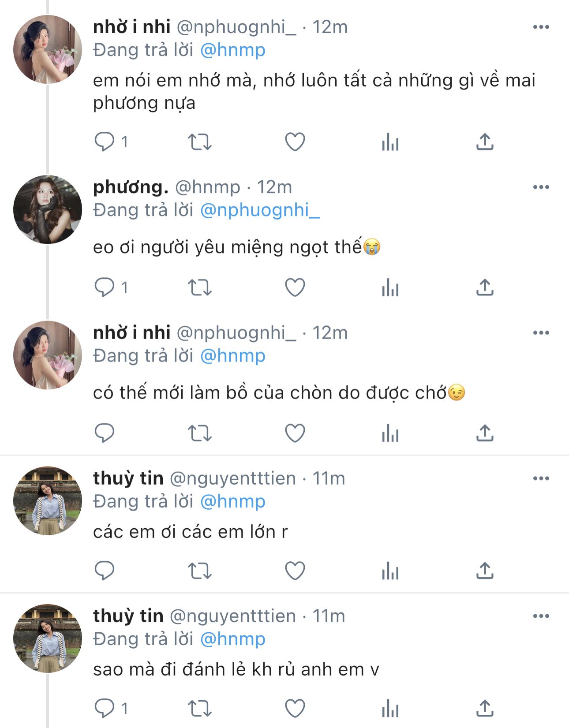Share the "sao mà đi đánh lẻ" tweet
The width and height of the screenshot is (569, 728).
(485, 709)
